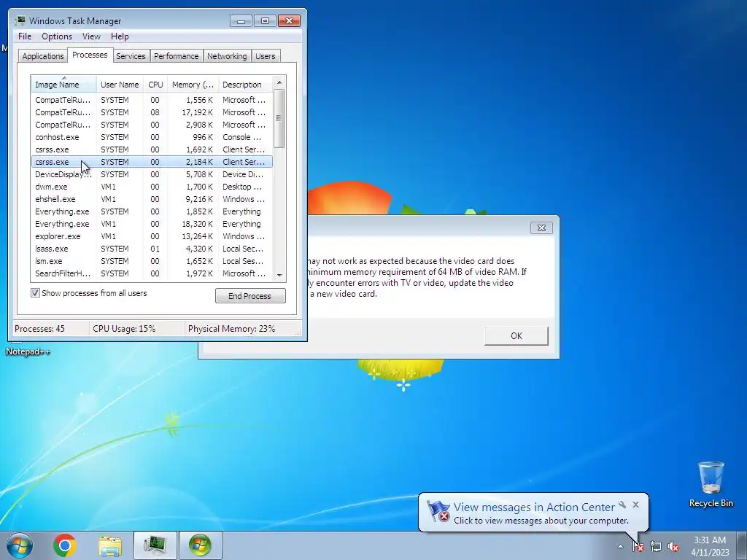Sort processes by User Name column
Screen dimensions: 747x560
[120, 85]
